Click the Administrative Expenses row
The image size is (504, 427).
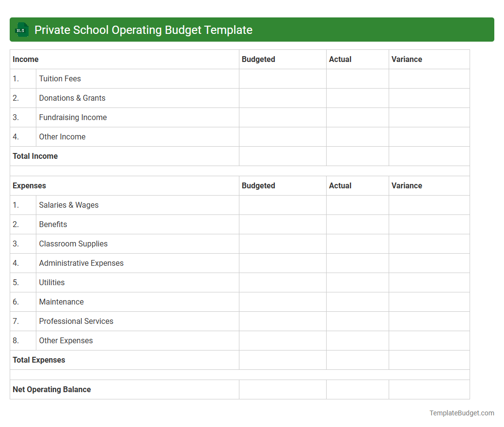coord(81,263)
